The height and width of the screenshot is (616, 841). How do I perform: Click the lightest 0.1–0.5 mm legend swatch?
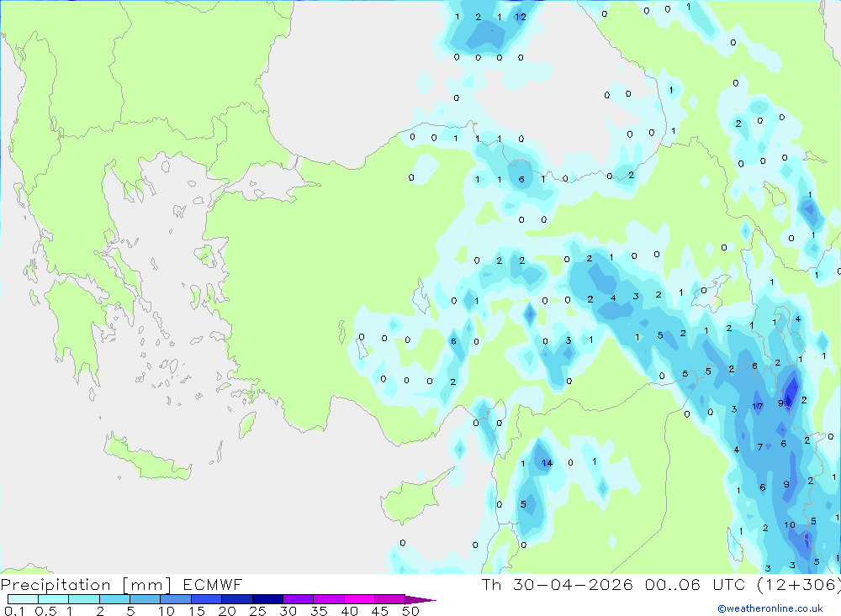coord(23,599)
